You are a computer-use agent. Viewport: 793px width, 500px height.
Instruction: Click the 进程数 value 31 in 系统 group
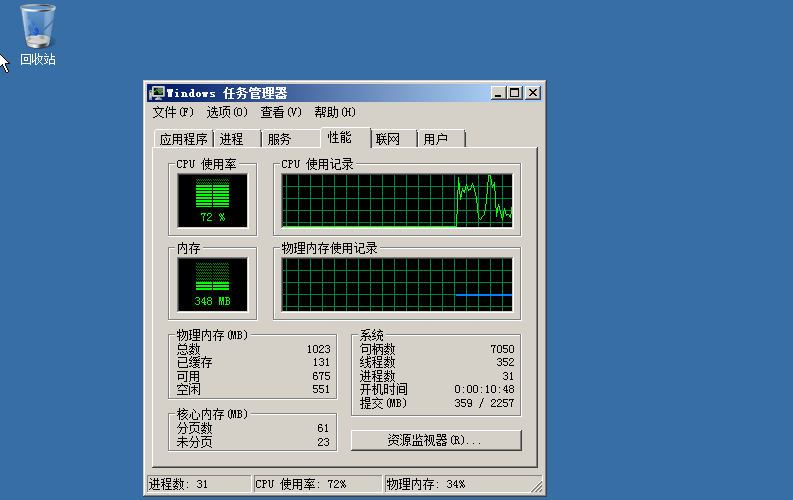click(x=508, y=376)
